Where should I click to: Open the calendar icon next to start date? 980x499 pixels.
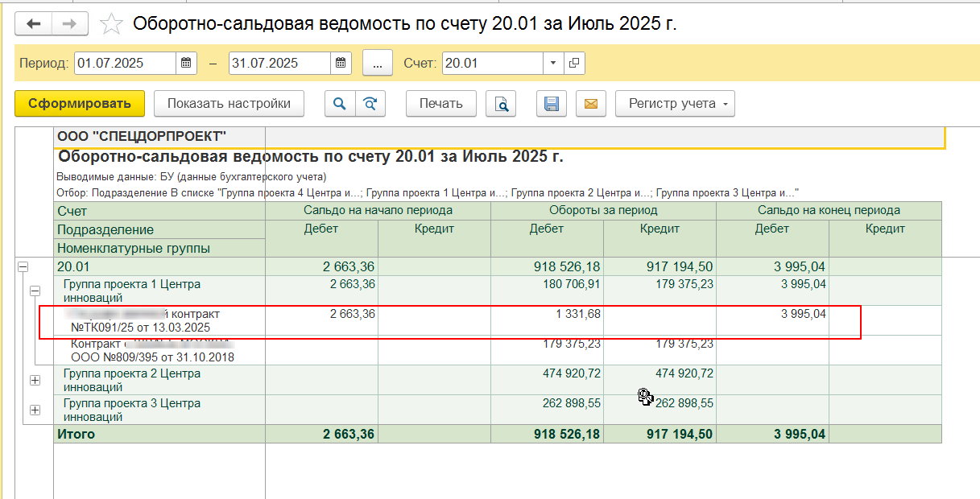185,62
